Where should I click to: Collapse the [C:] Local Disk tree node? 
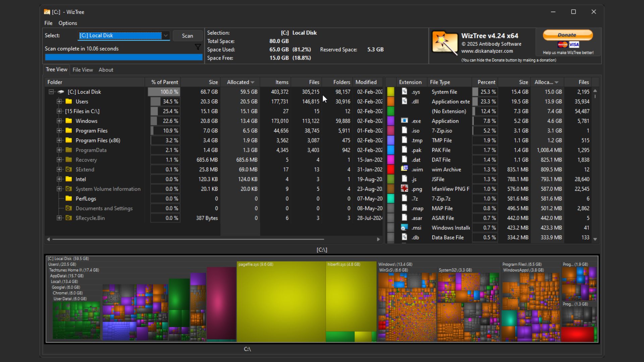[51, 92]
